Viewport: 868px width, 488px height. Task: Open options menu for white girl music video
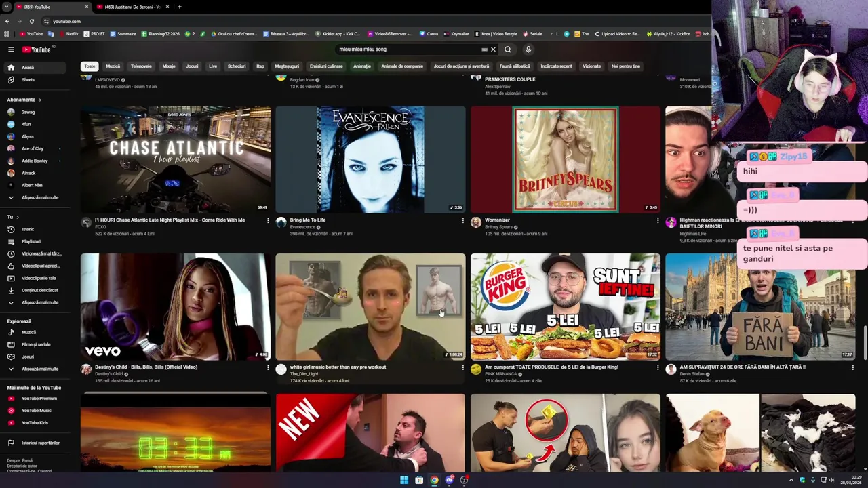pyautogui.click(x=462, y=367)
